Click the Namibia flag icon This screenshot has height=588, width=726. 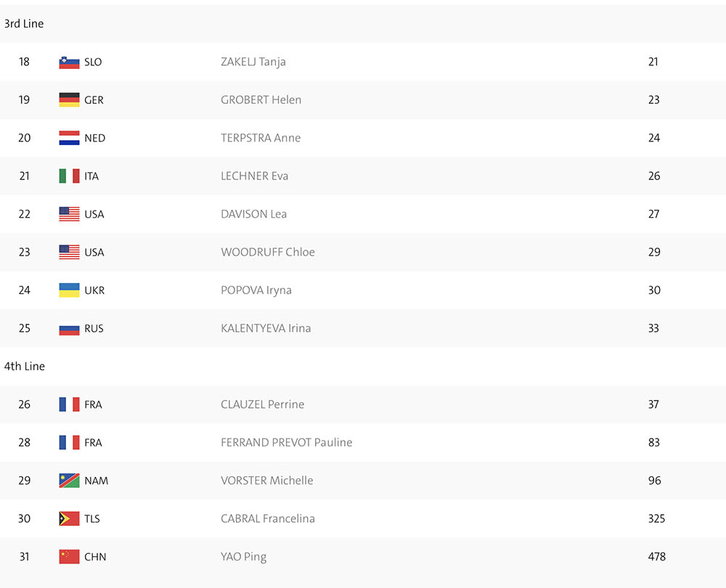pyautogui.click(x=69, y=481)
